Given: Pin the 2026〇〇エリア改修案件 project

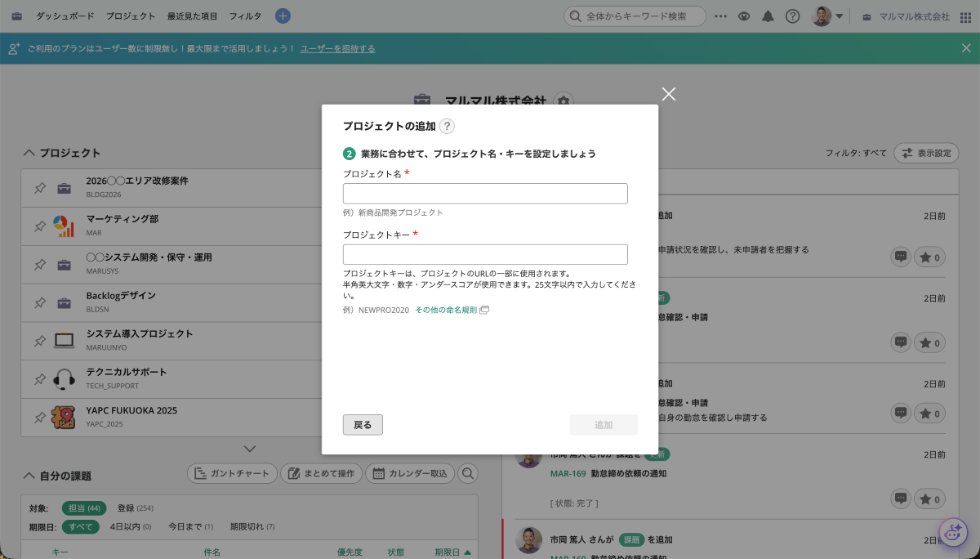Looking at the screenshot, I should tap(39, 189).
